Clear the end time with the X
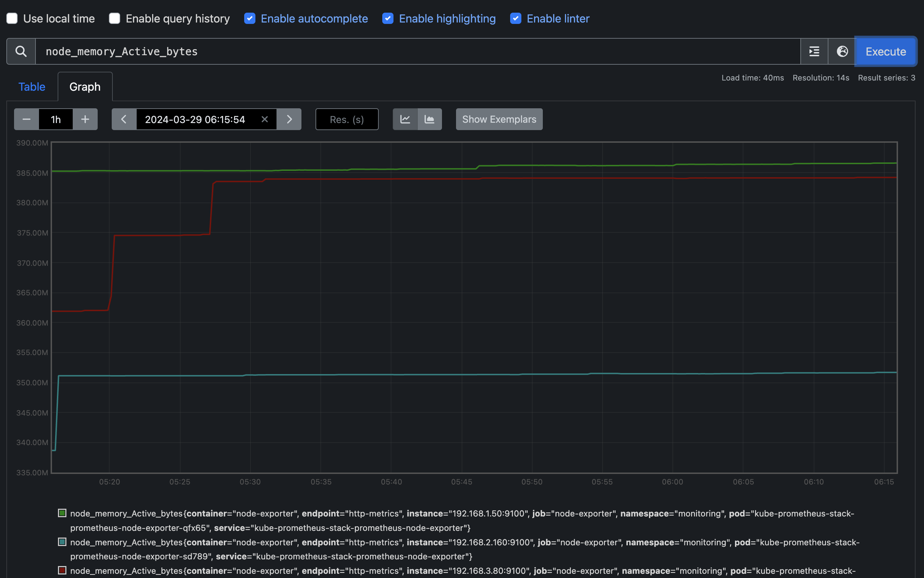The width and height of the screenshot is (924, 578). coord(264,119)
